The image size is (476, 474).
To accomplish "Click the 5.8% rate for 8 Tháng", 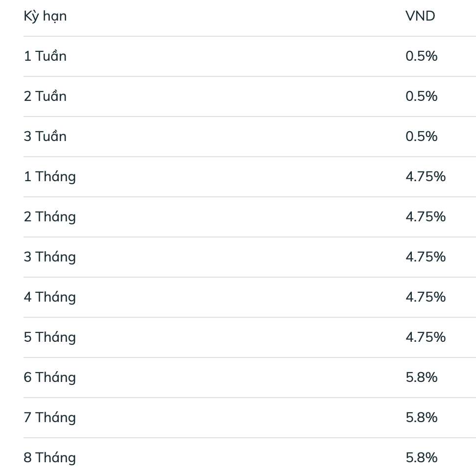I will 421,458.
